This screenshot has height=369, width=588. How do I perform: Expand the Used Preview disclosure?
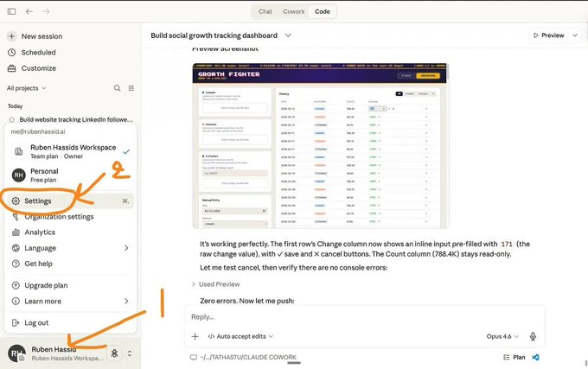pyautogui.click(x=215, y=284)
